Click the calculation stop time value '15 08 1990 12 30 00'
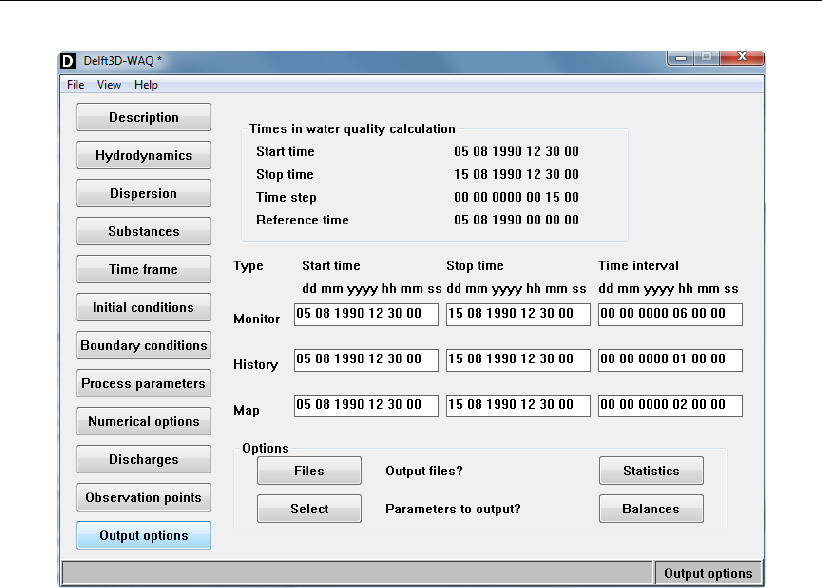 516,174
